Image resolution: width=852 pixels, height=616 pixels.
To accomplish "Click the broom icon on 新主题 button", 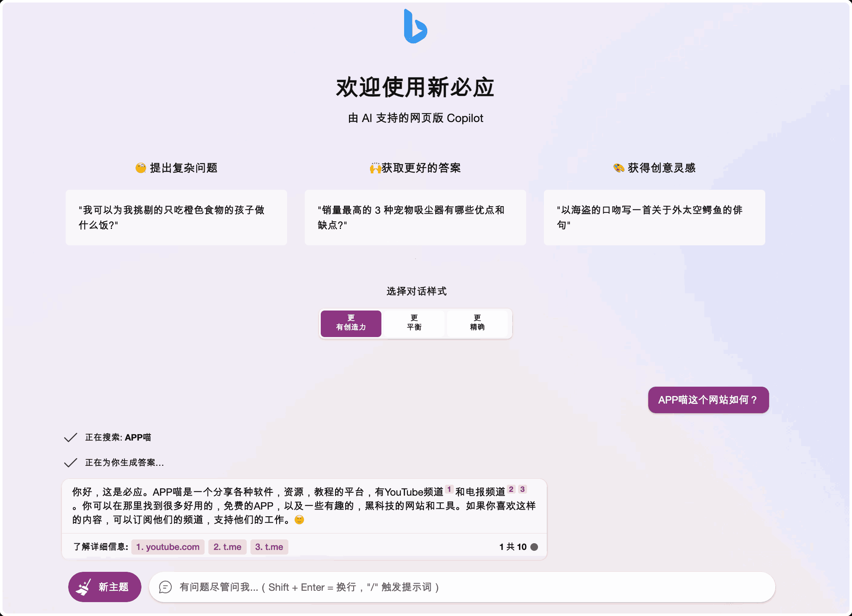I will coord(83,587).
